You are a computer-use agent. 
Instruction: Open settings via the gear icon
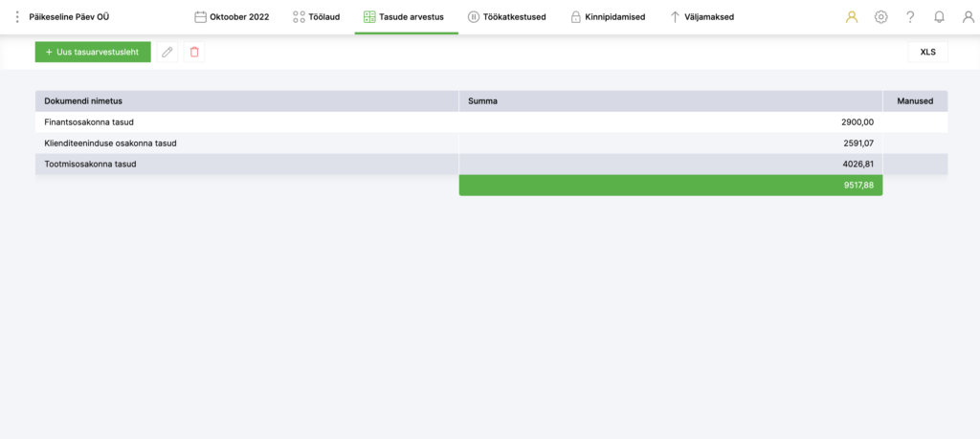880,17
